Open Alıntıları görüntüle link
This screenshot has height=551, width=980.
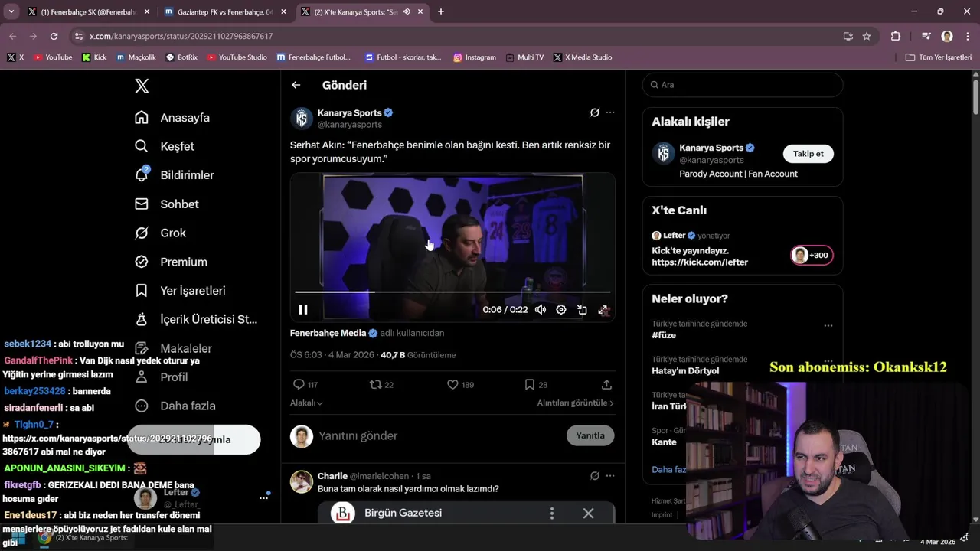click(x=575, y=403)
